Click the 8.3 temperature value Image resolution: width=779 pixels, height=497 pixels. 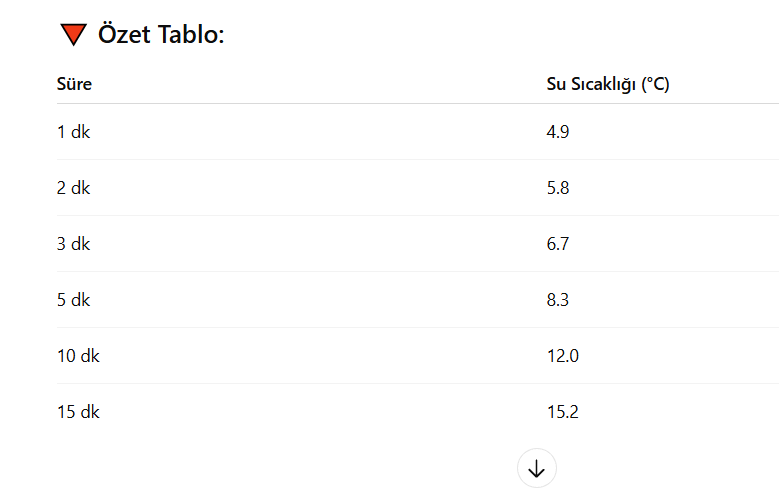pyautogui.click(x=558, y=300)
